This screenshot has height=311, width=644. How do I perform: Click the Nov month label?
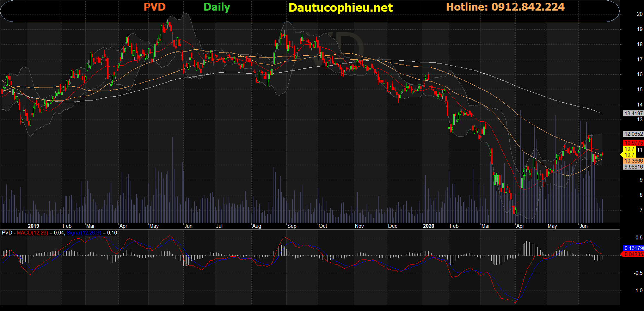[x=359, y=226]
